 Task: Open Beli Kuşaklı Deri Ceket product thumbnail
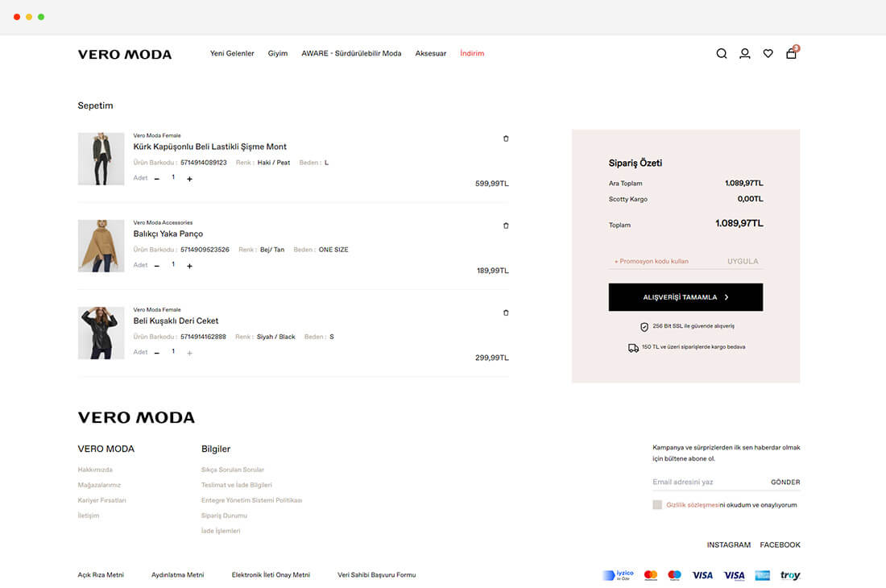pyautogui.click(x=101, y=333)
